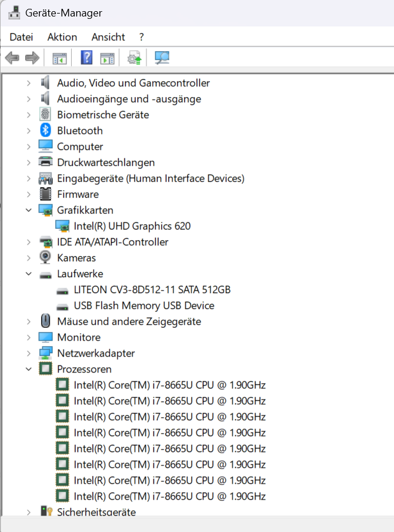
Task: Click the USB Flash Memory device icon
Action: click(62, 307)
